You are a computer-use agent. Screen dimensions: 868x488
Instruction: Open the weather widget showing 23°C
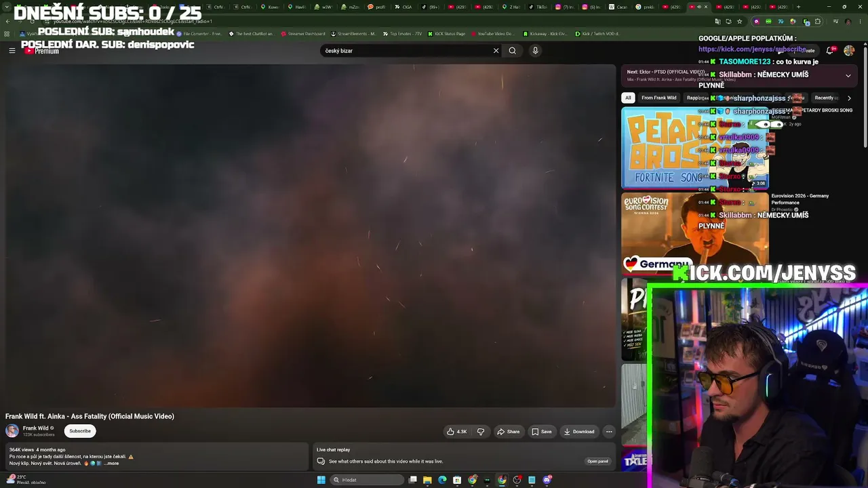26,479
